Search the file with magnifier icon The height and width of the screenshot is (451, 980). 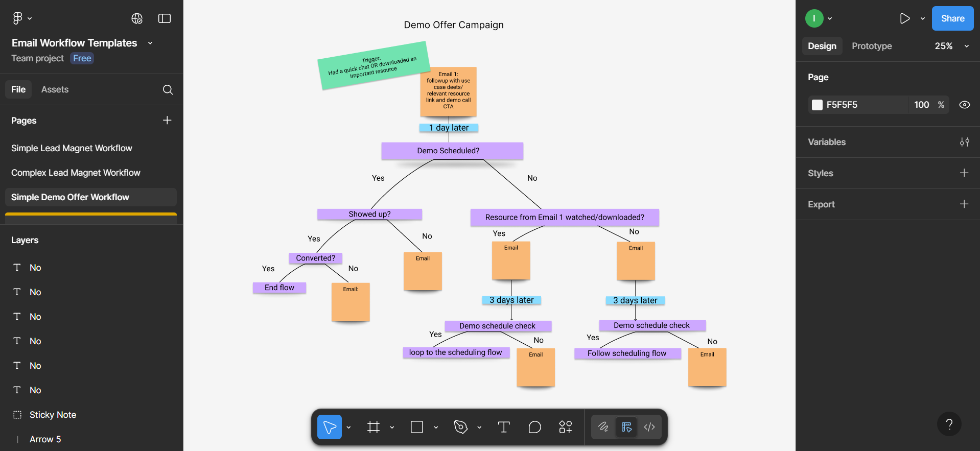click(168, 89)
